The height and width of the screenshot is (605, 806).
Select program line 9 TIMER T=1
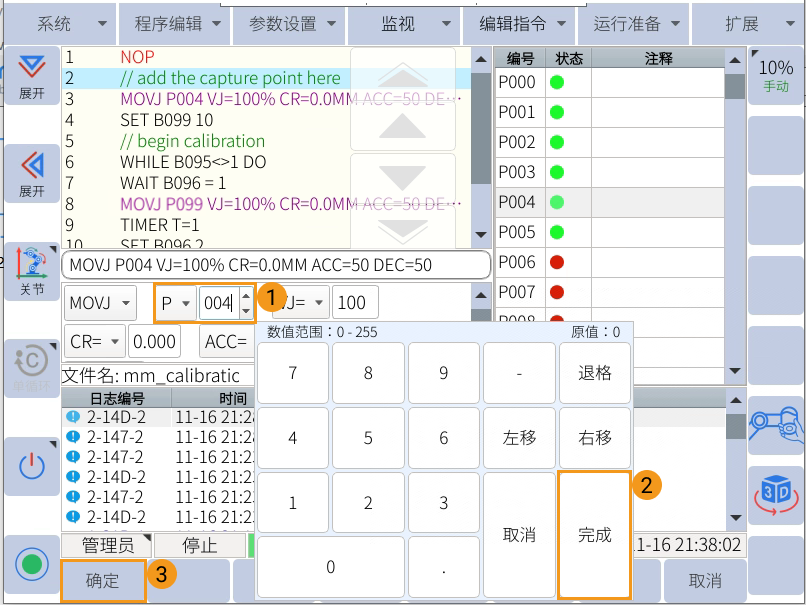click(x=266, y=225)
